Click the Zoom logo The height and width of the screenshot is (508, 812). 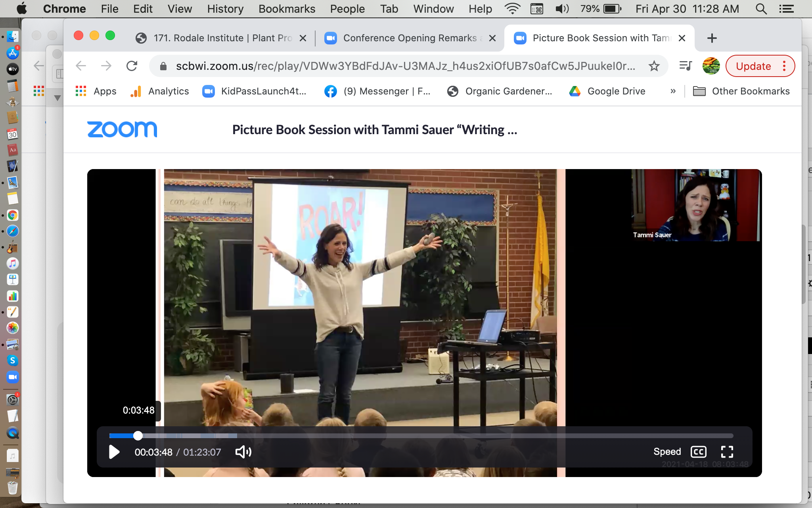(122, 129)
